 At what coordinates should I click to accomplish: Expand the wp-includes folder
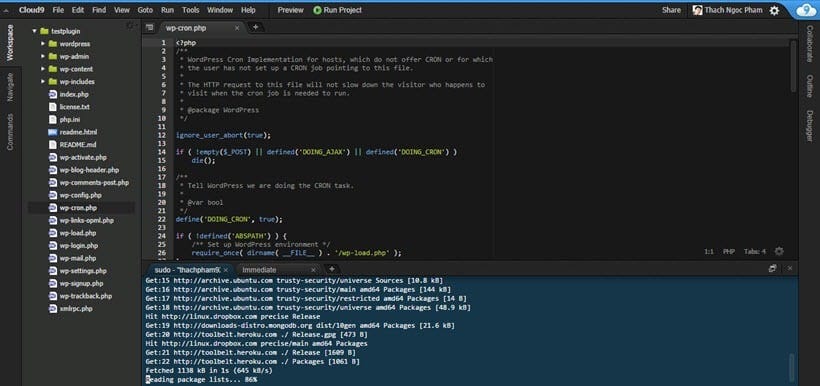pos(43,82)
